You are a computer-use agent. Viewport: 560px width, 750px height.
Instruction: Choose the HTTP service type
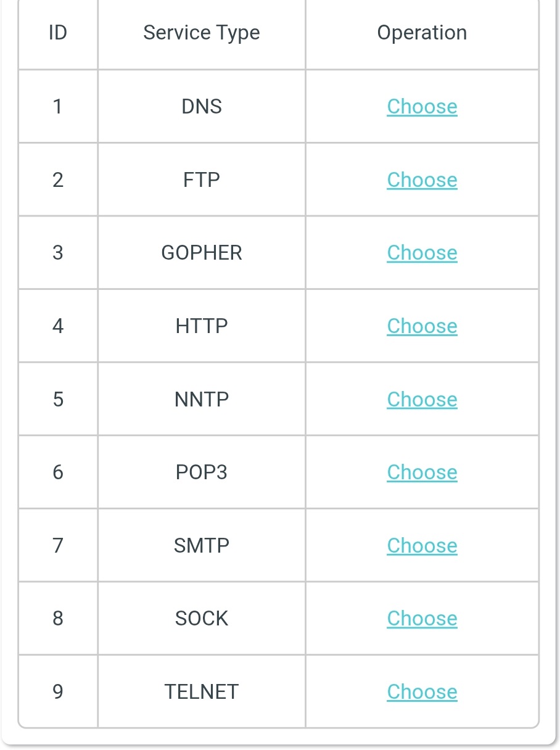click(422, 326)
